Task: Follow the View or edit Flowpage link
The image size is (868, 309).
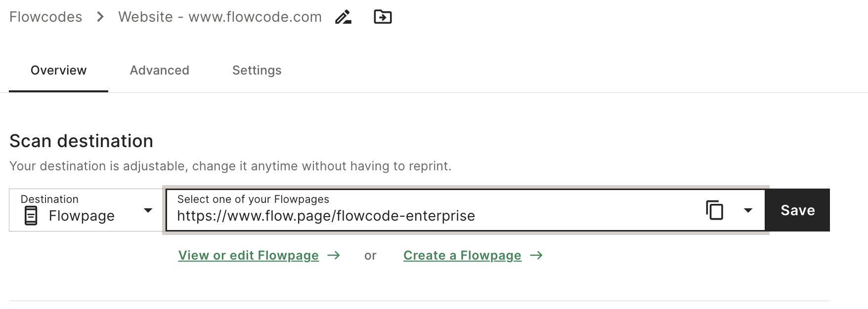Action: pyautogui.click(x=249, y=255)
